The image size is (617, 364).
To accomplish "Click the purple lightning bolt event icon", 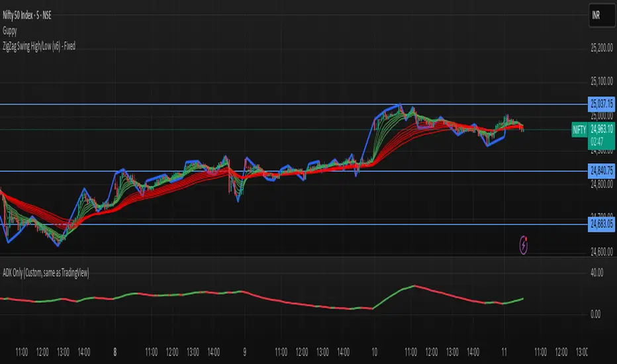I will (x=524, y=246).
